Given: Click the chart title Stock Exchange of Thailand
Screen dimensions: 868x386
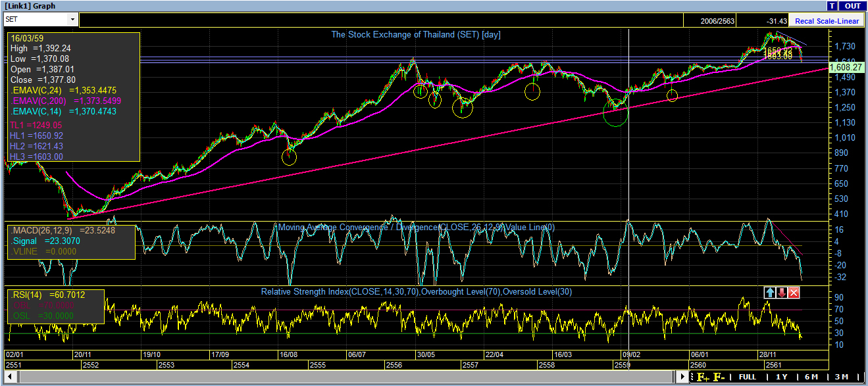Looking at the screenshot, I should point(416,34).
